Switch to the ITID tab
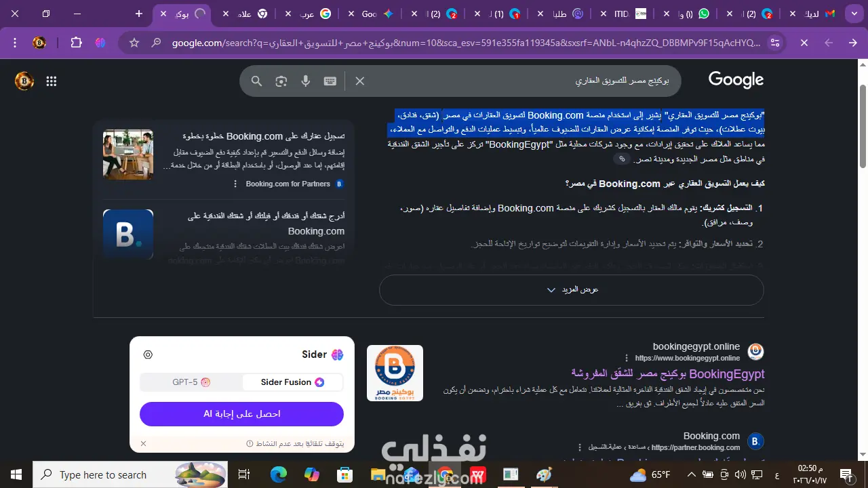This screenshot has height=488, width=868. point(622,14)
